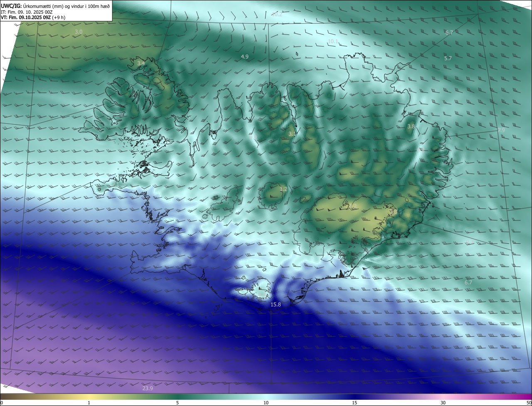Click the 10.2 value label on the map
532x406 pixels.
pyautogui.click(x=277, y=14)
